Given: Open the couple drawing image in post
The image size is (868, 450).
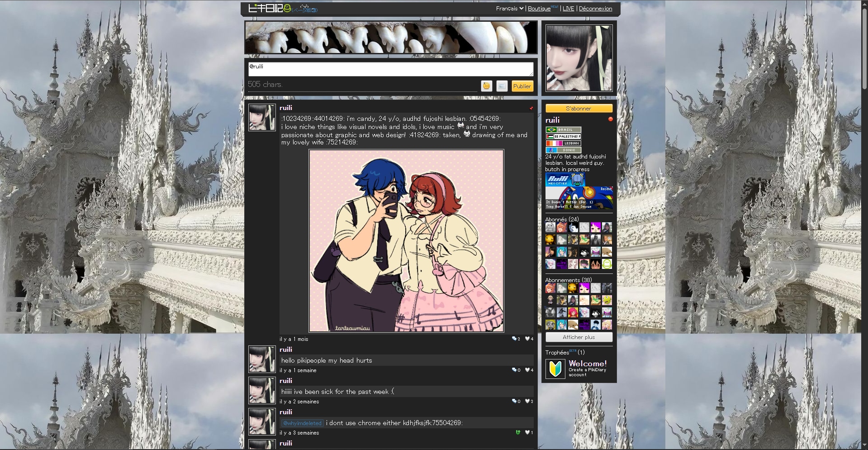Looking at the screenshot, I should pyautogui.click(x=406, y=241).
